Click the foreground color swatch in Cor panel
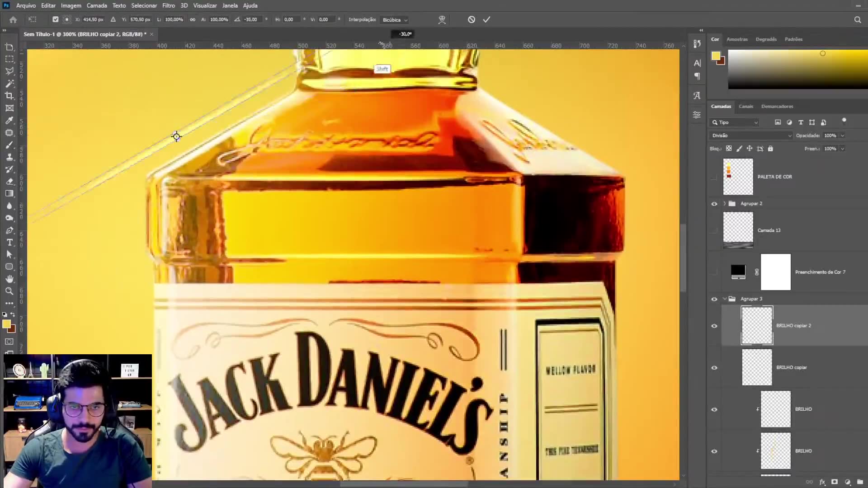 716,56
